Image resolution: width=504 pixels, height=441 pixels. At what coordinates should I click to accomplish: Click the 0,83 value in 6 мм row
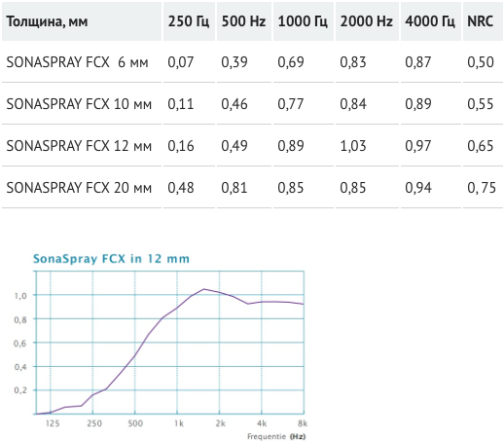(353, 62)
